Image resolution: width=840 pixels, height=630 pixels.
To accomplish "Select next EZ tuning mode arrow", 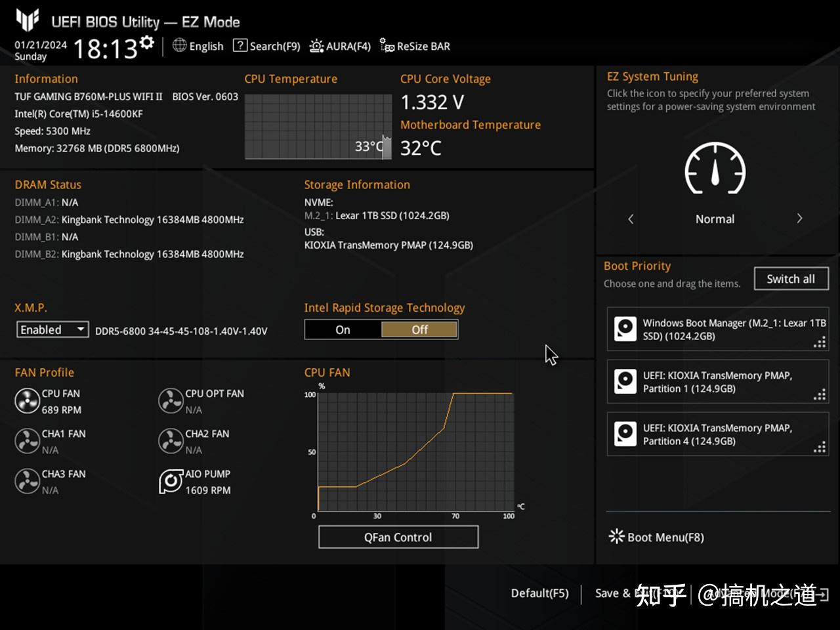I will click(x=799, y=219).
